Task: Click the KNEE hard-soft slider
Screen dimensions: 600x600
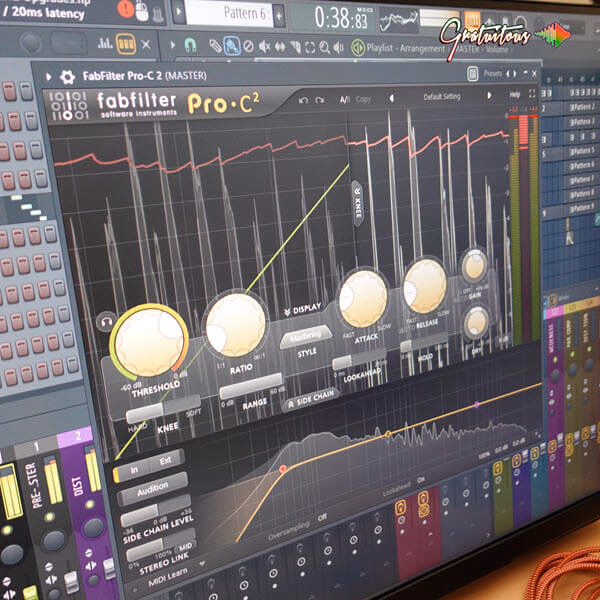Action: 163,408
